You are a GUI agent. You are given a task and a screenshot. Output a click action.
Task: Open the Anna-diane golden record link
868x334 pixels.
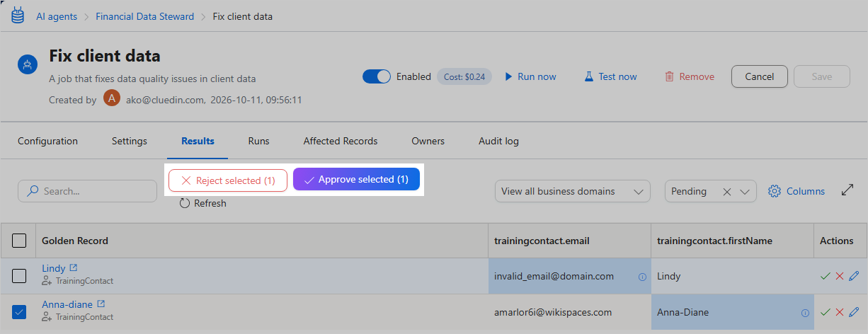point(67,304)
